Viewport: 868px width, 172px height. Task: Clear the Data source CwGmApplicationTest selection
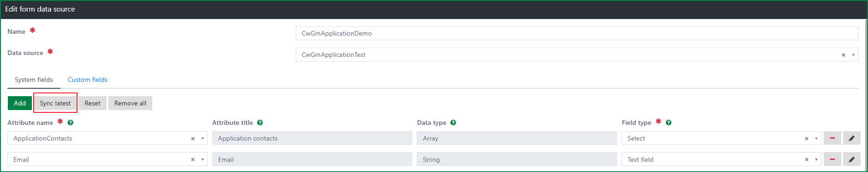(844, 55)
